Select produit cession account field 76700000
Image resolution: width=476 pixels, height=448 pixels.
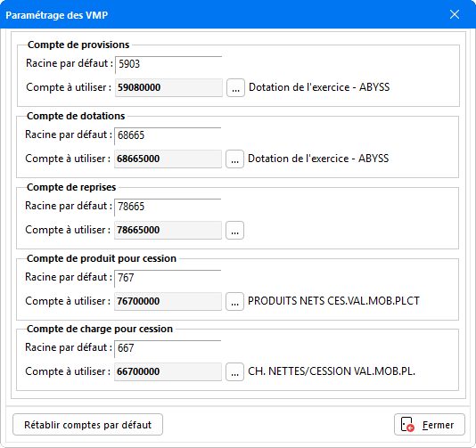[x=168, y=302]
